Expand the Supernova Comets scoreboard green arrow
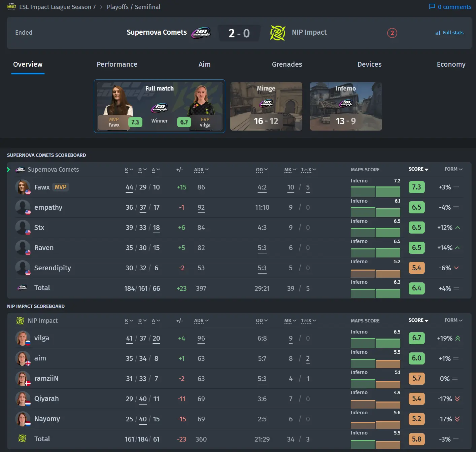Image resolution: width=476 pixels, height=452 pixels. point(9,170)
